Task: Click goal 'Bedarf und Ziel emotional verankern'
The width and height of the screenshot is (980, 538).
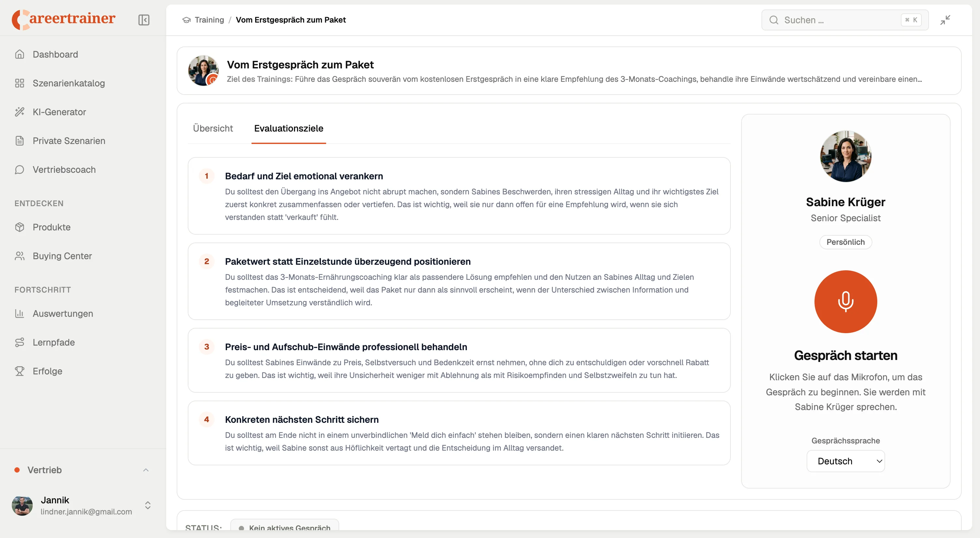Action: click(459, 196)
